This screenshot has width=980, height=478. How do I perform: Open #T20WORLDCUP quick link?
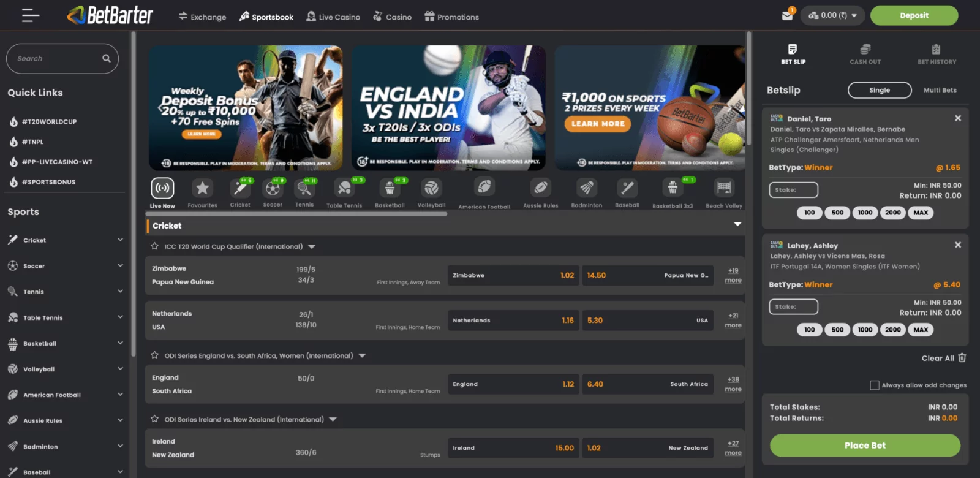click(49, 122)
